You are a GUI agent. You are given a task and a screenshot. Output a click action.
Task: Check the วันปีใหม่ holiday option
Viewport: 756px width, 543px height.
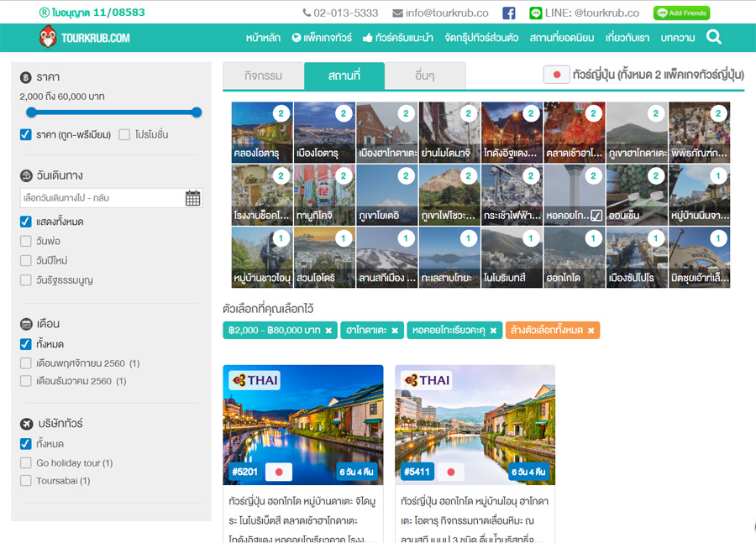point(26,260)
